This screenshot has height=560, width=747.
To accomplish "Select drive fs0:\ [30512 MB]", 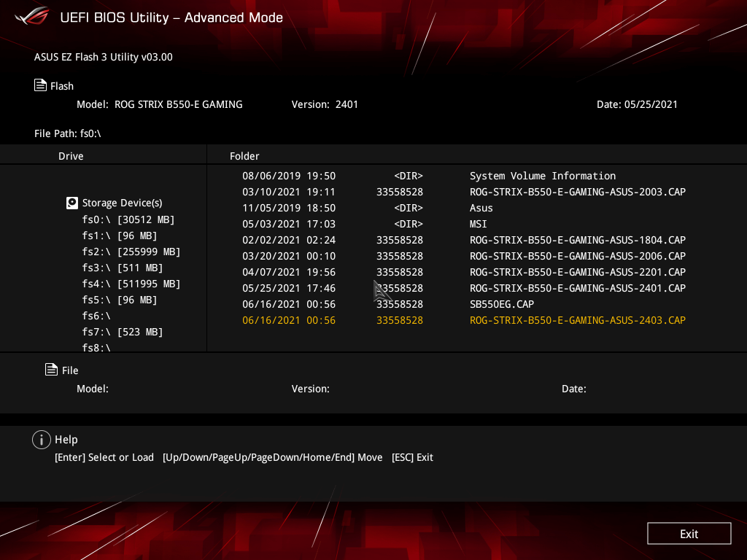I will click(128, 219).
